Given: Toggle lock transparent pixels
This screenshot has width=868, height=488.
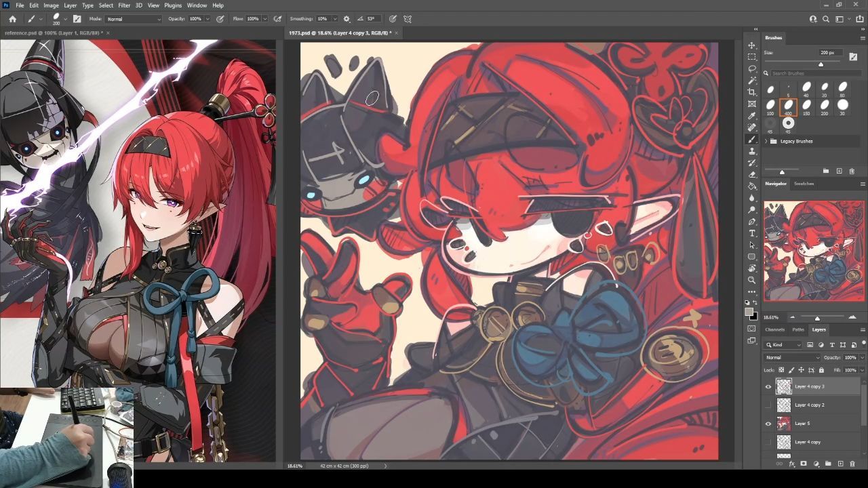Looking at the screenshot, I should coord(781,370).
